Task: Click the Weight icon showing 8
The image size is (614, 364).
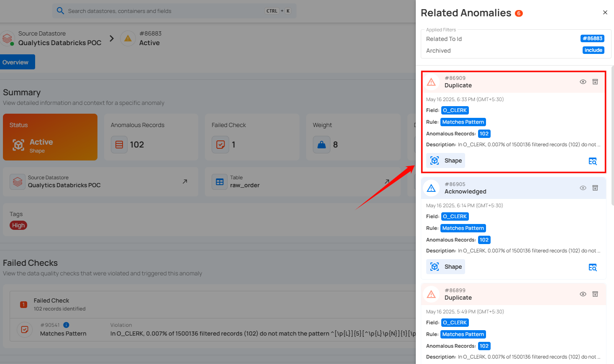Action: (322, 145)
